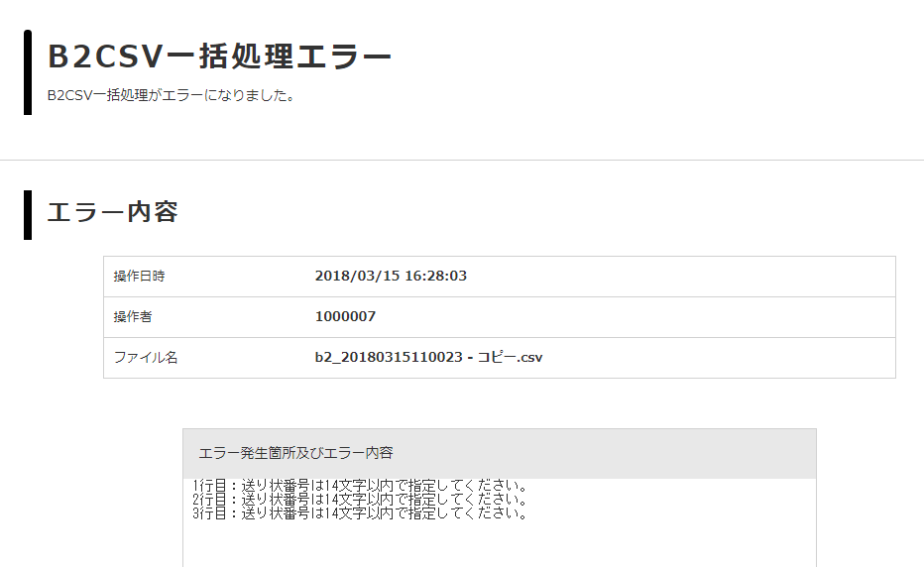Viewport: 924px width, 567px height.
Task: Click inside the empty error text area
Action: pyautogui.click(x=500, y=545)
